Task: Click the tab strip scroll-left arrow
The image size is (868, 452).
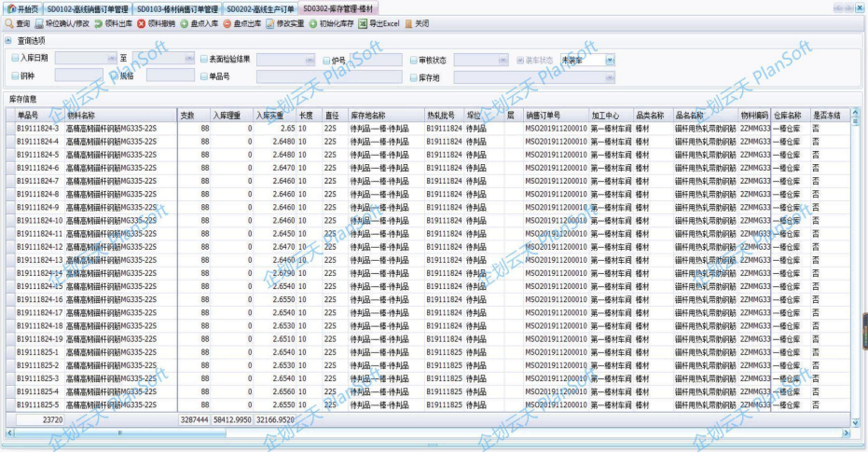Action: coord(838,8)
